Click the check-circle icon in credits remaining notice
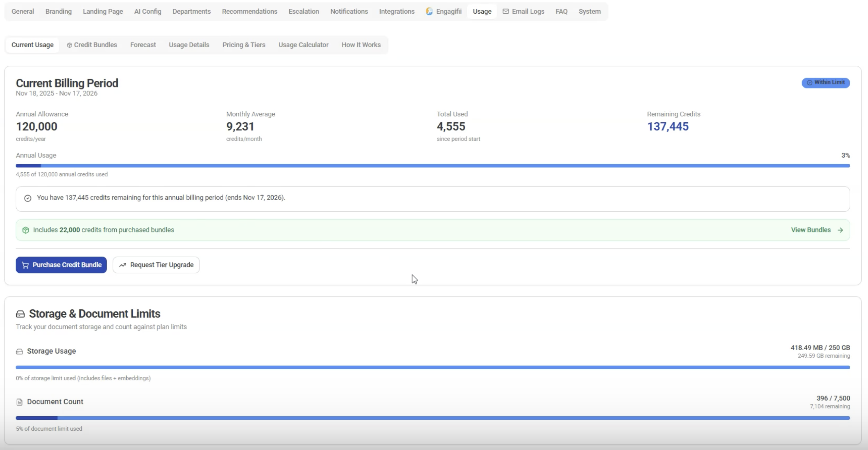The width and height of the screenshot is (868, 450). tap(28, 198)
